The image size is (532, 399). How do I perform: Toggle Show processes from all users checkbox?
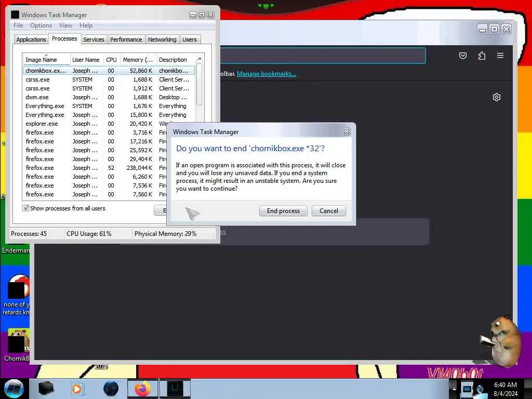[x=26, y=208]
